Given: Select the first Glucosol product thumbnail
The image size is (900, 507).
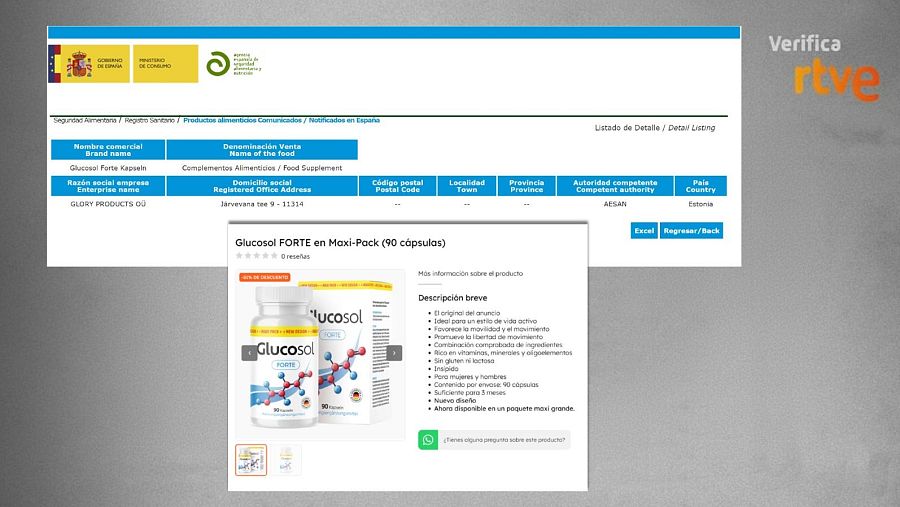Looking at the screenshot, I should (x=251, y=459).
